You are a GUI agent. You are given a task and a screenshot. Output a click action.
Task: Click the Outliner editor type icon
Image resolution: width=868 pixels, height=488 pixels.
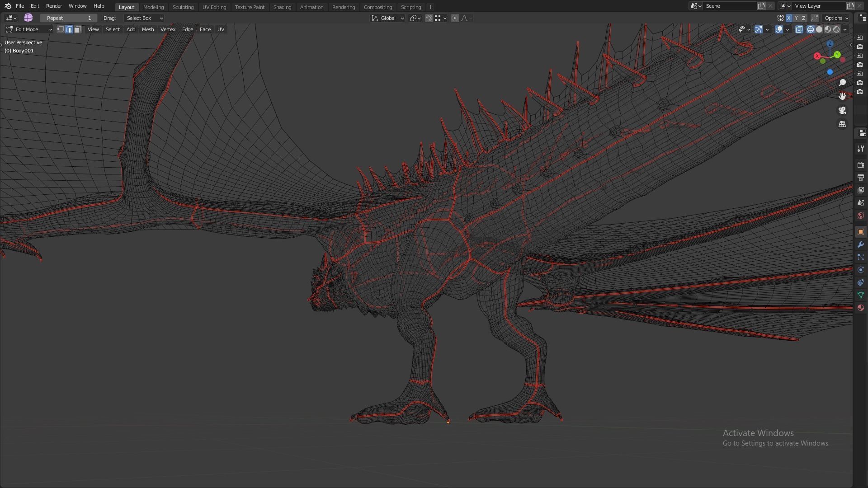[x=863, y=18]
